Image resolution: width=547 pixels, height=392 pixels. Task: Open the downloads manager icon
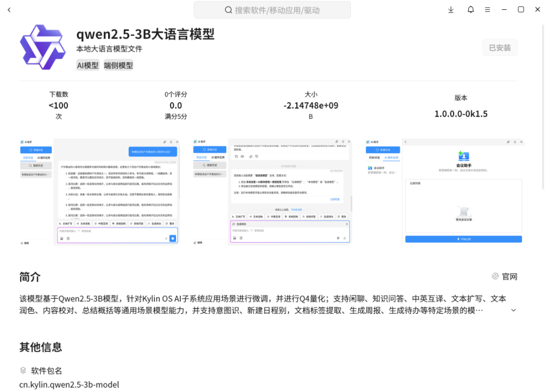451,10
